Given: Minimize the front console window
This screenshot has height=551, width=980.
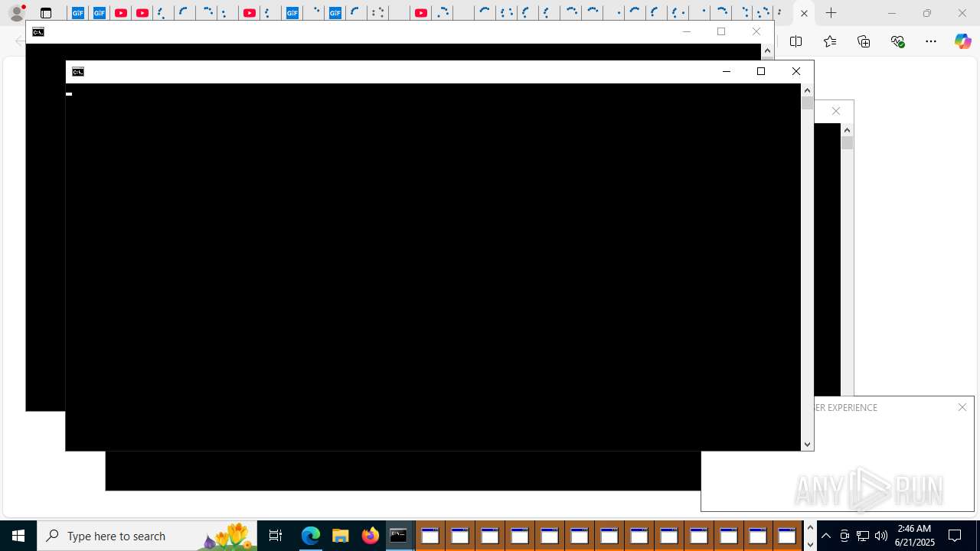Looking at the screenshot, I should 726,71.
